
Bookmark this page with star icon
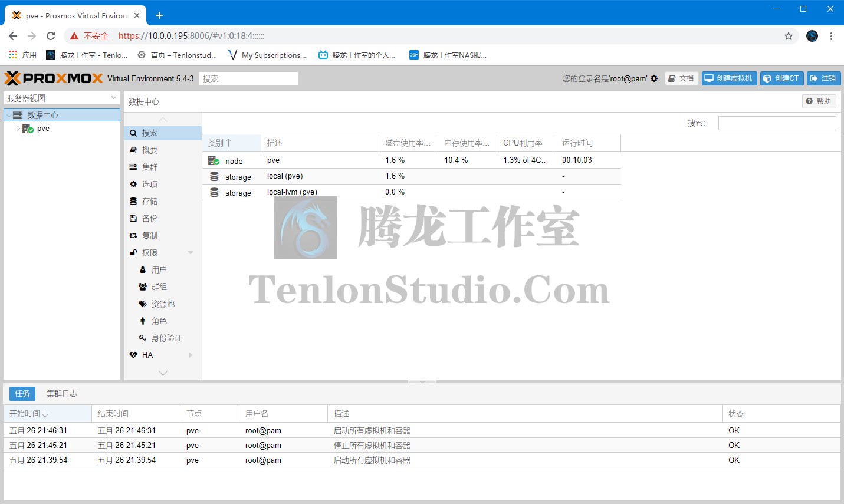789,36
